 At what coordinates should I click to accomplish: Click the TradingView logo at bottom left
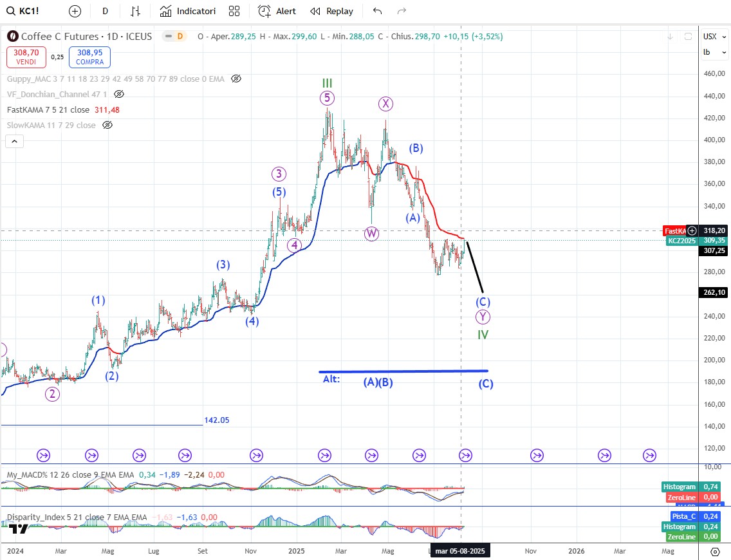pyautogui.click(x=19, y=528)
